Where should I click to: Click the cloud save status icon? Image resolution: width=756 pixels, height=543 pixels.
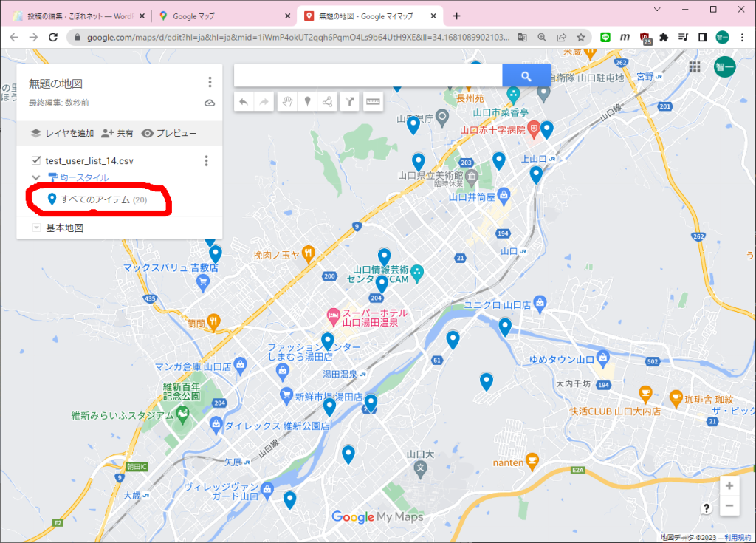(x=210, y=103)
